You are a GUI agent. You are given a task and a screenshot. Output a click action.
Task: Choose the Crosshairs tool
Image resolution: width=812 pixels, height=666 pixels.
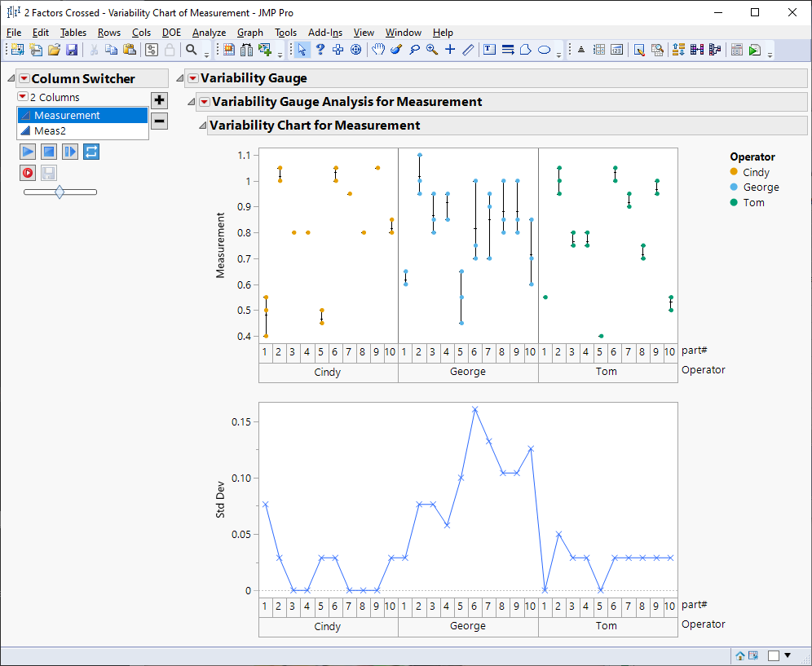(x=450, y=50)
